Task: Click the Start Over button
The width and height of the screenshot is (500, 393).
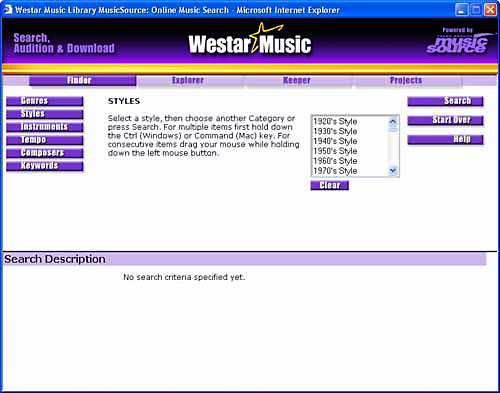Action: 445,120
